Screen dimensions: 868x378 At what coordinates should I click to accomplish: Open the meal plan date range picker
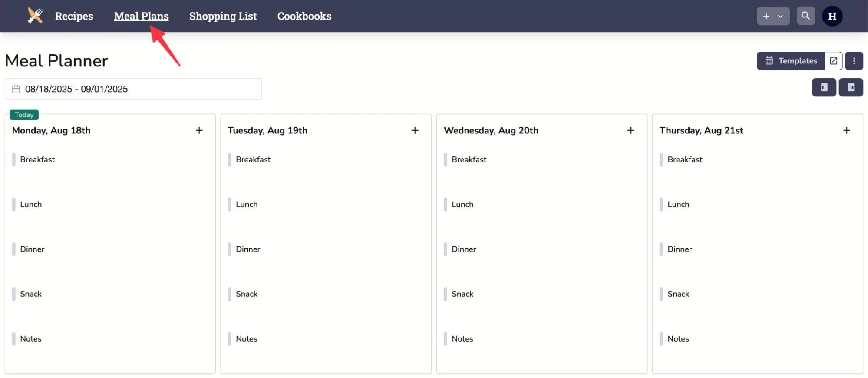point(133,89)
